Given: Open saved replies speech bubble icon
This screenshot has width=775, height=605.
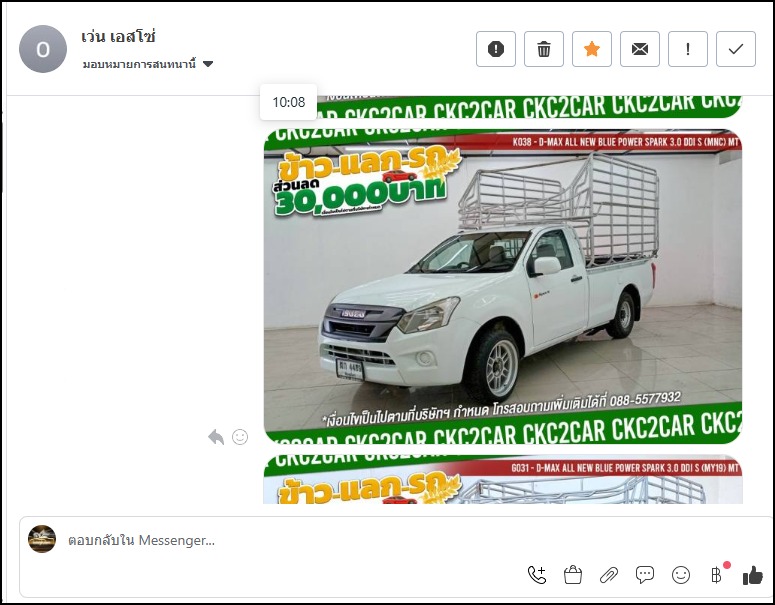Looking at the screenshot, I should pos(645,574).
